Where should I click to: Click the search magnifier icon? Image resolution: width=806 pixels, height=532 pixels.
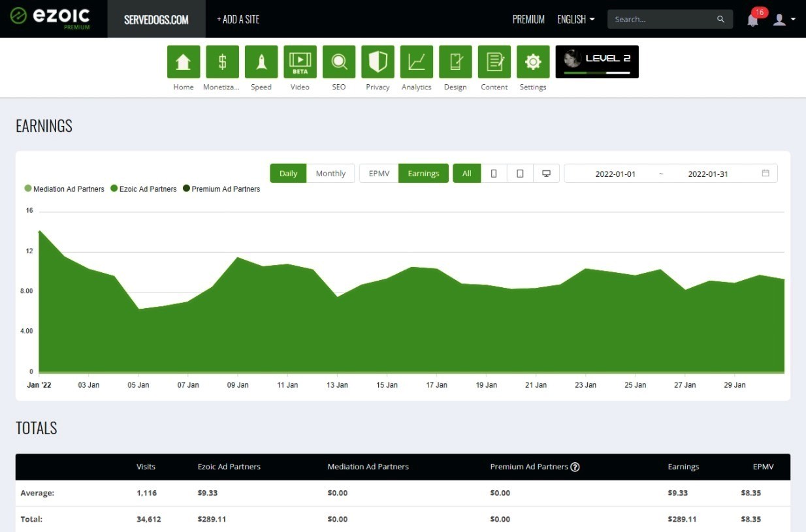coord(720,20)
